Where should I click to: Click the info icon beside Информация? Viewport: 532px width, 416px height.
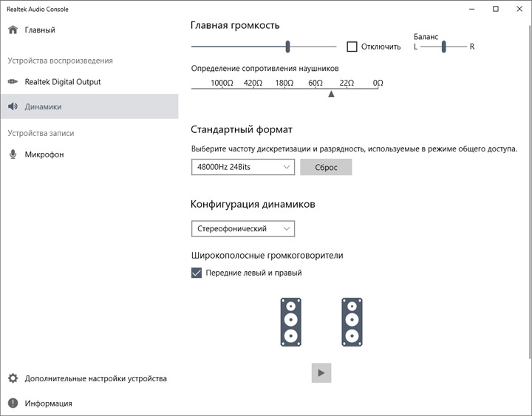[x=13, y=403]
